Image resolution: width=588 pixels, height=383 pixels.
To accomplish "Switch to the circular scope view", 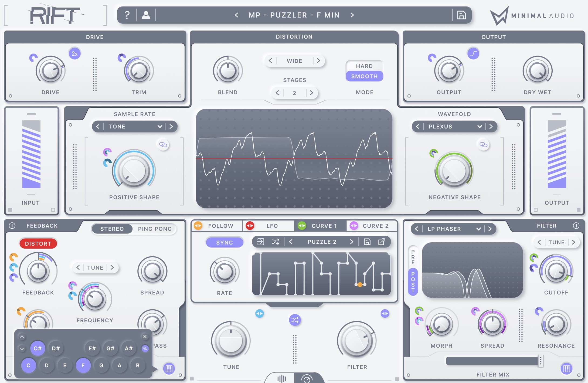I will 307,378.
